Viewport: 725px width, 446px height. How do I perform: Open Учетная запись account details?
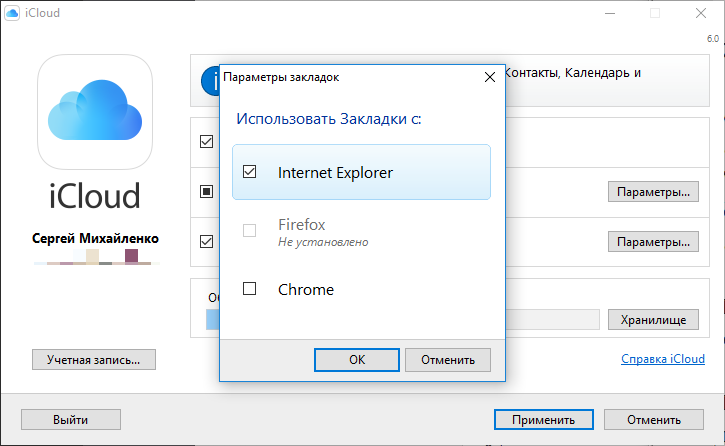coord(94,360)
